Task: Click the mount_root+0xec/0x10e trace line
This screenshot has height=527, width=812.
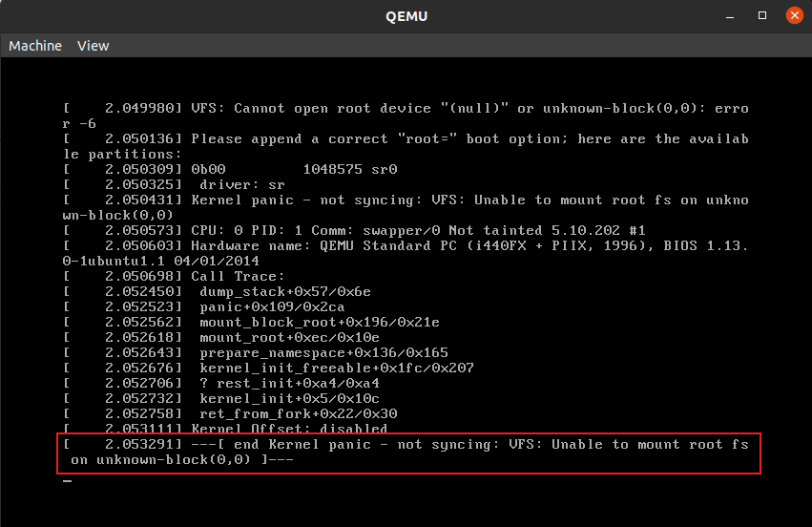Action: click(x=221, y=337)
